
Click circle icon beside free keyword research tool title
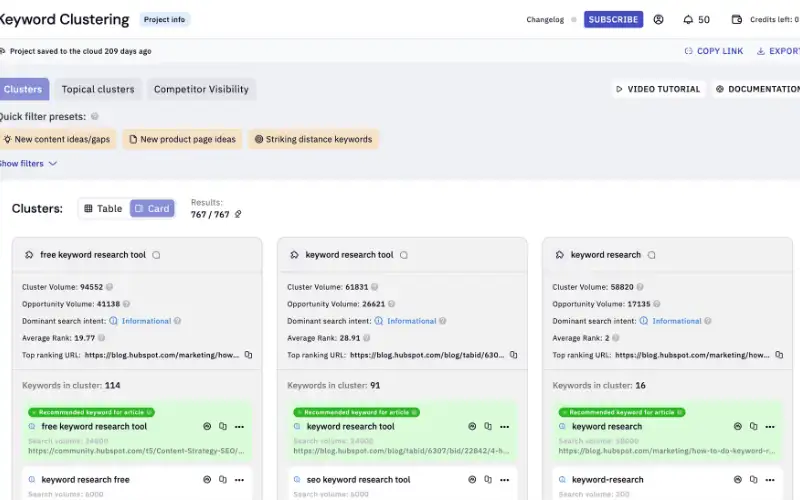tap(156, 255)
